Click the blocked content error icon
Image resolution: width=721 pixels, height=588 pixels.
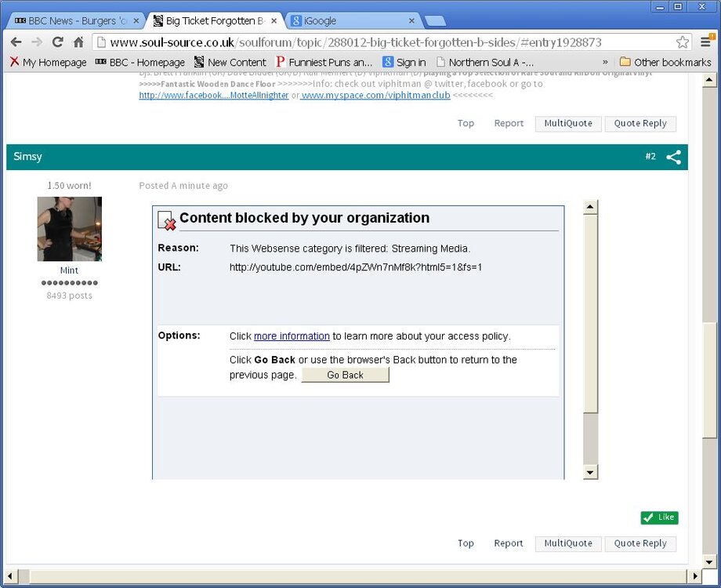166,220
